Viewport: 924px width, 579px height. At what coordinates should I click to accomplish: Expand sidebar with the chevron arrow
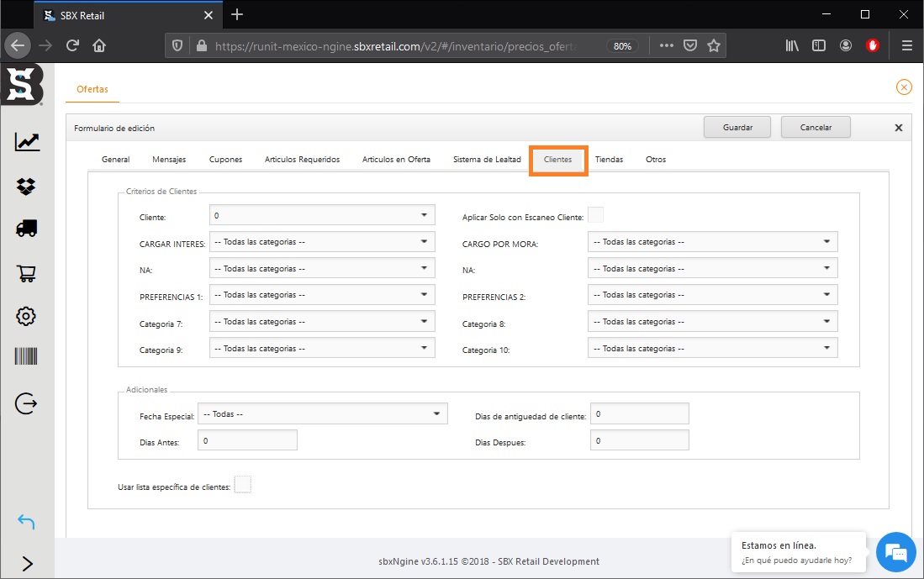point(27,564)
